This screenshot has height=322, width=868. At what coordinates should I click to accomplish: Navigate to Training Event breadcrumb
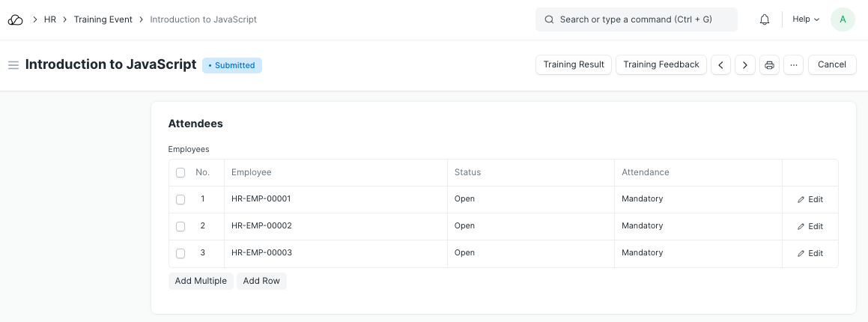[x=103, y=19]
